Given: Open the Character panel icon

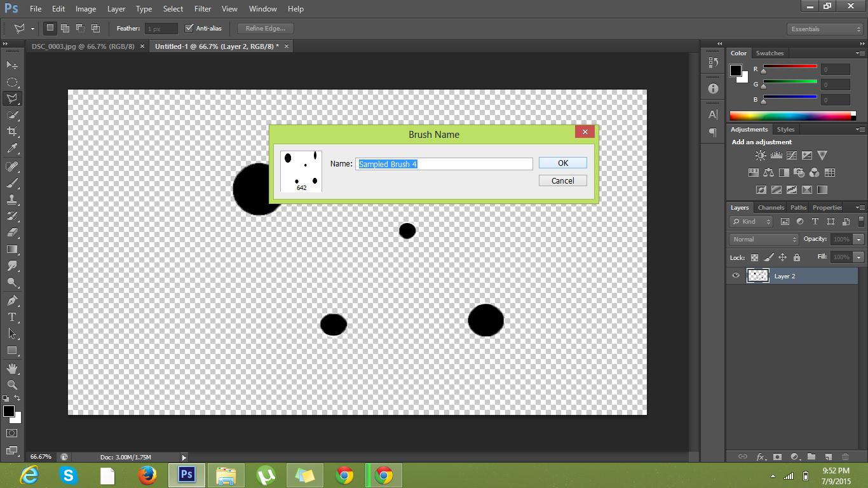Looking at the screenshot, I should coord(713,115).
